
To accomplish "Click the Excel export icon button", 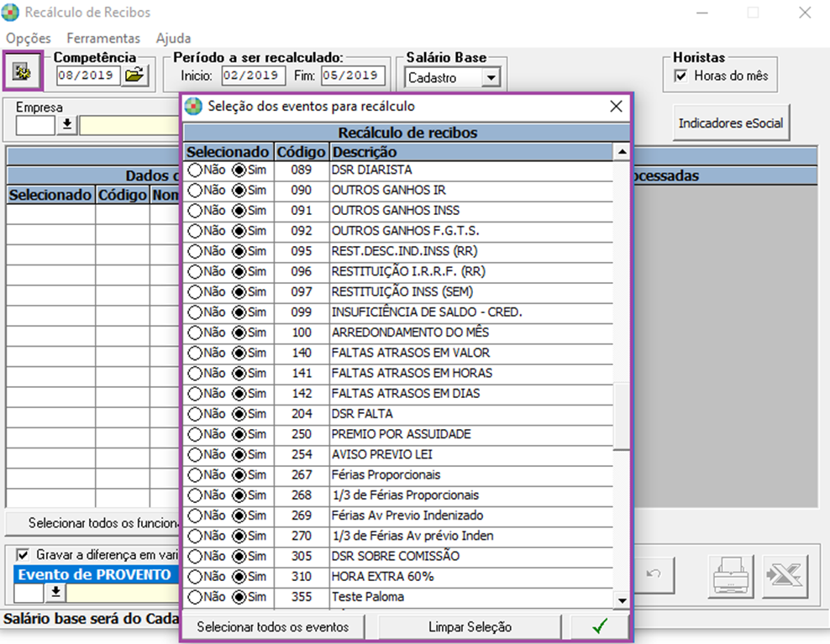I will point(785,576).
